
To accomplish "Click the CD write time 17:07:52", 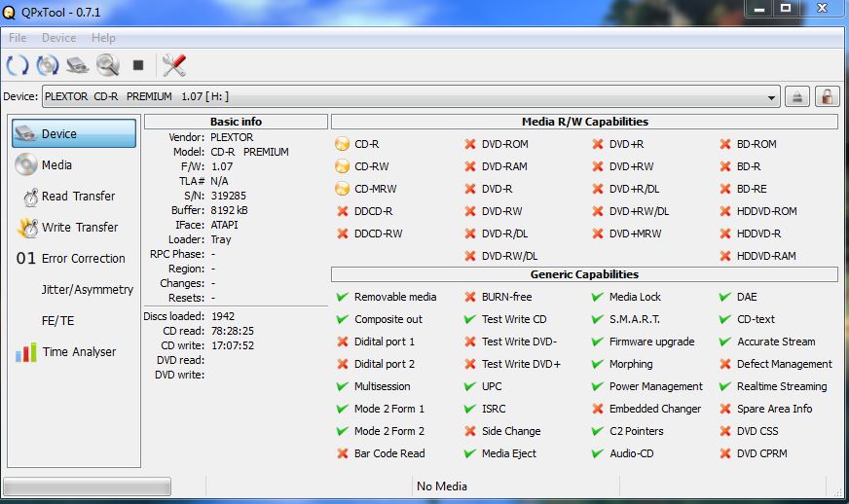I will tap(233, 345).
